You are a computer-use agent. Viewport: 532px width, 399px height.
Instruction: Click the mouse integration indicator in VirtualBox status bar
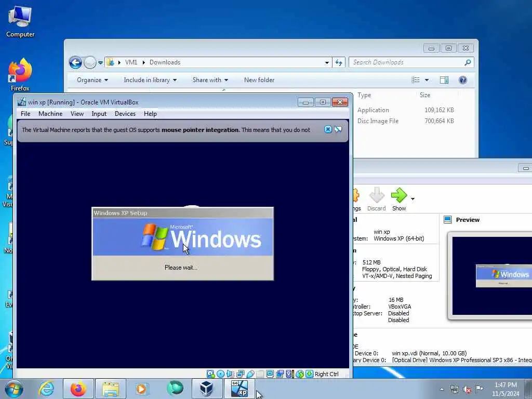tap(300, 374)
